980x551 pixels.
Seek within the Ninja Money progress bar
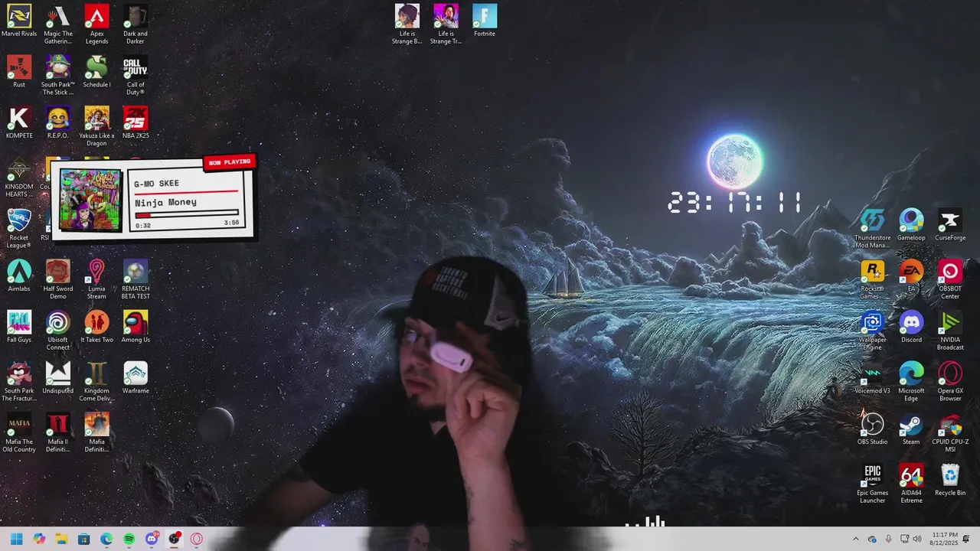tap(187, 214)
